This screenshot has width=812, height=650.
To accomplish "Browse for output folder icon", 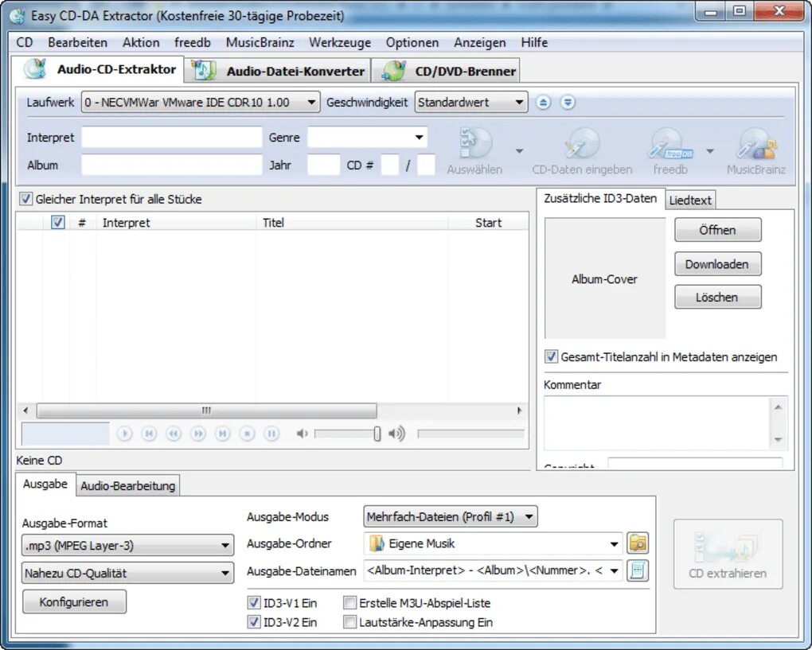I will 638,543.
